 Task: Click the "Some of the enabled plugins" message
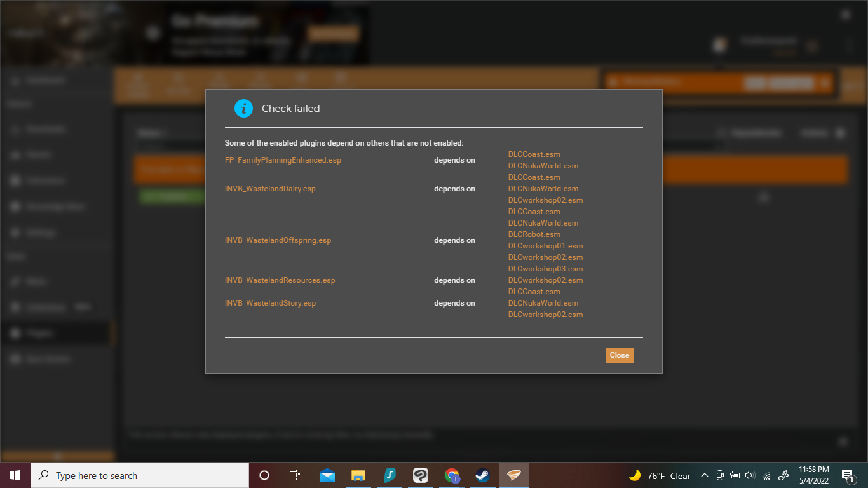(x=344, y=143)
